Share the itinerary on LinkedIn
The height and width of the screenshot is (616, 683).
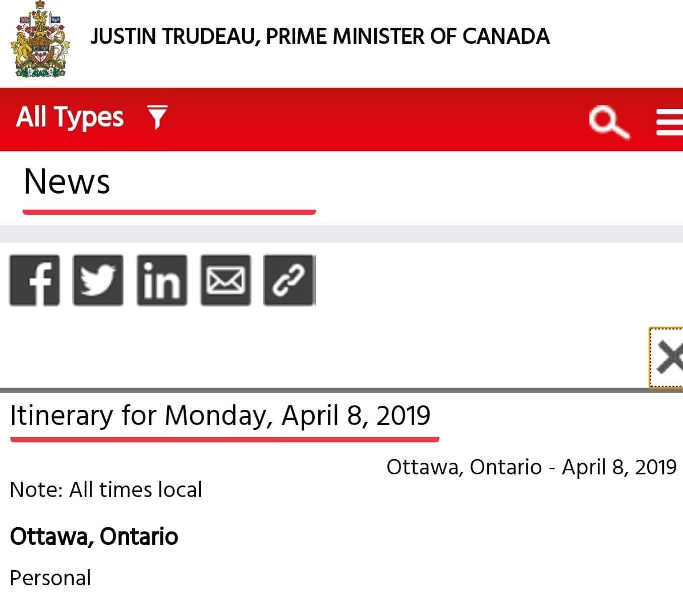pos(161,280)
